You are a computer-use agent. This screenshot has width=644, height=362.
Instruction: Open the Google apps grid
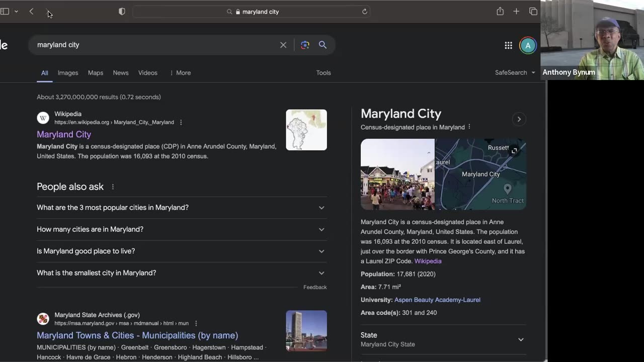[x=509, y=45]
